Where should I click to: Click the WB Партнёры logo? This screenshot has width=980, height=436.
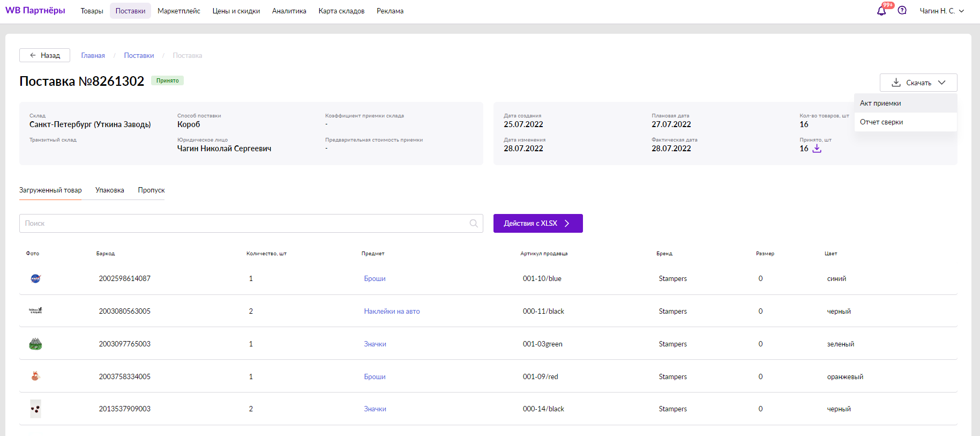coord(35,11)
